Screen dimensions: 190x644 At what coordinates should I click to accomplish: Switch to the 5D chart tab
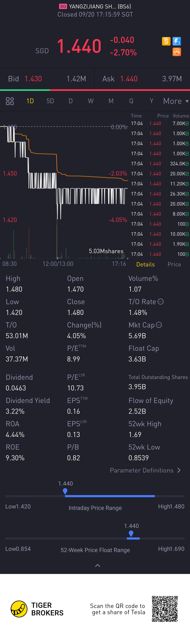click(x=50, y=101)
